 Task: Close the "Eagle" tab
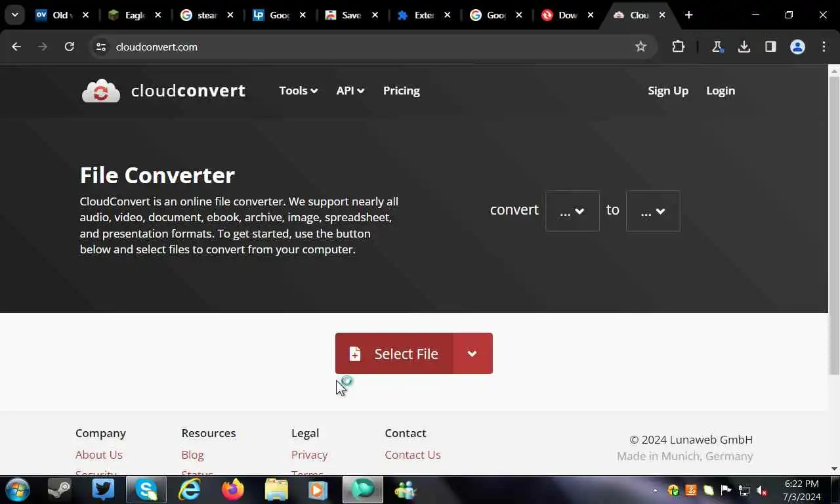pyautogui.click(x=157, y=15)
